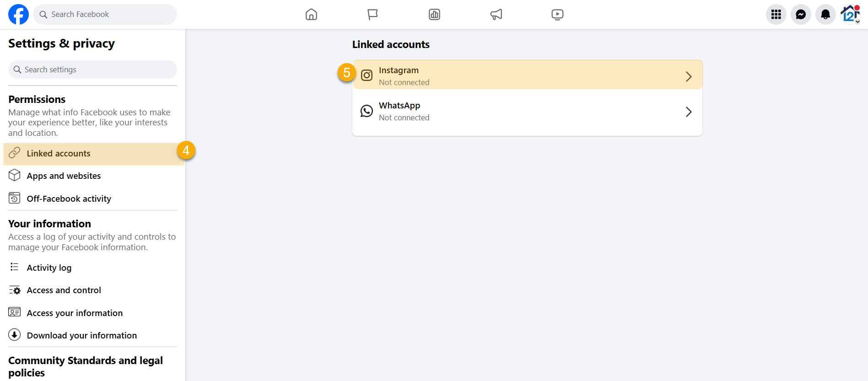The width and height of the screenshot is (868, 381).
Task: Expand the Instagram row chevron
Action: (689, 76)
